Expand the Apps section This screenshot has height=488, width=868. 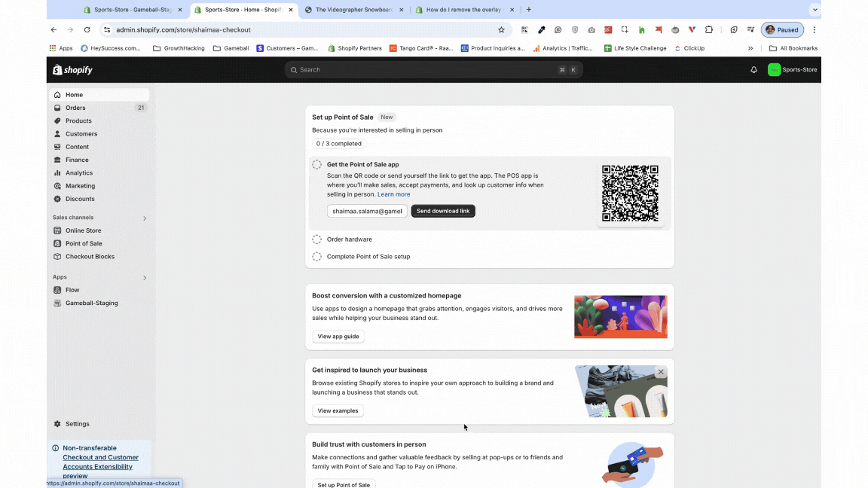coord(144,277)
